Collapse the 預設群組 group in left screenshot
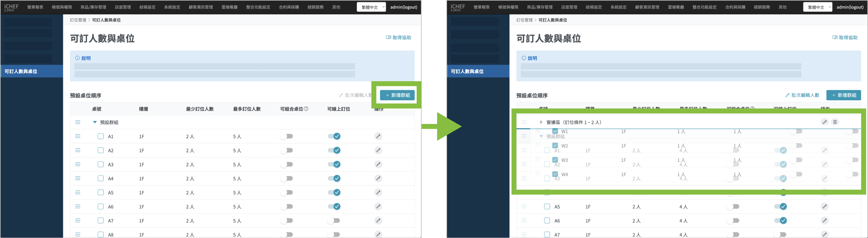This screenshot has height=238, width=868. pyautogui.click(x=95, y=122)
